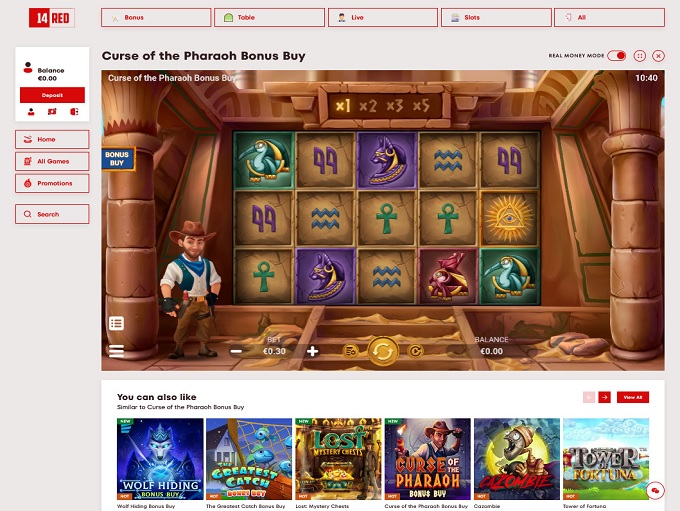Click the bet options coins icon

pyautogui.click(x=350, y=351)
